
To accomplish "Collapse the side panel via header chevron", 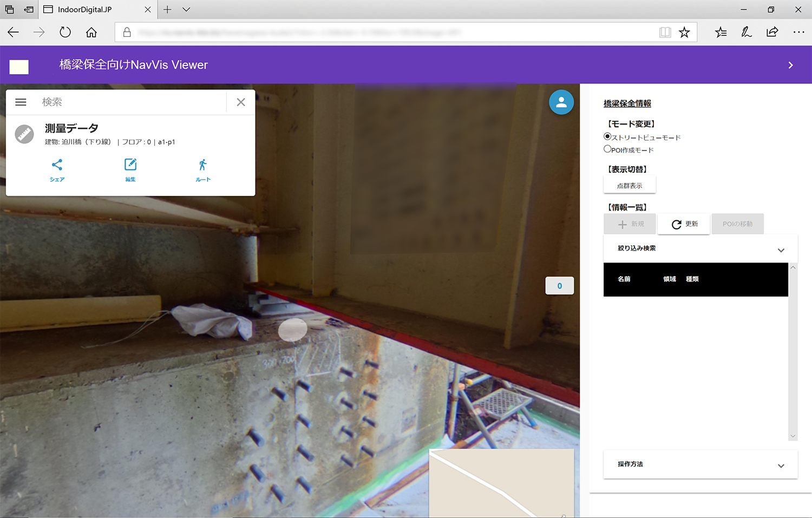I will coord(790,65).
